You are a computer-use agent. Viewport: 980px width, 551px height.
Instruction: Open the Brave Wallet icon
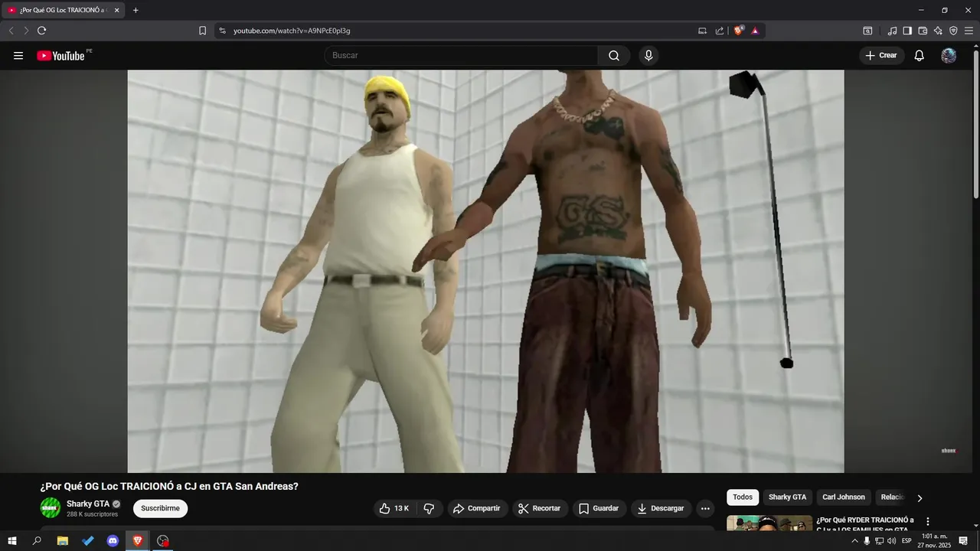coord(923,31)
